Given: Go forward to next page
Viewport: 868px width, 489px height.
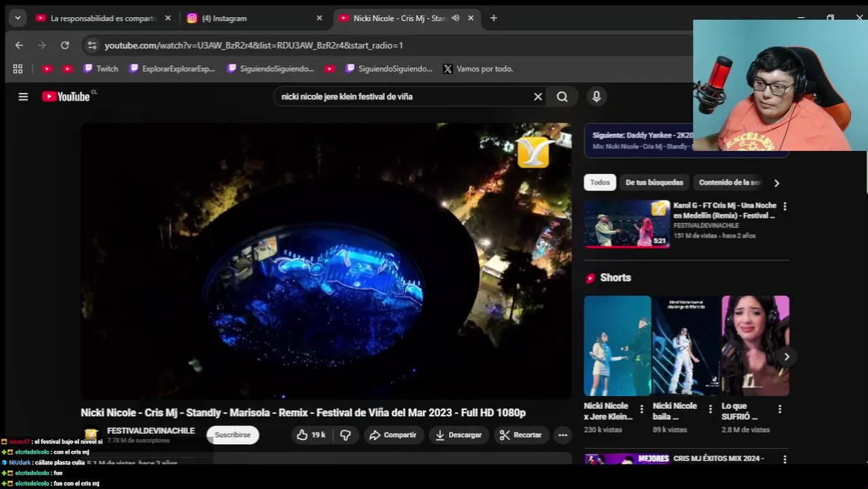Looking at the screenshot, I should (x=41, y=46).
